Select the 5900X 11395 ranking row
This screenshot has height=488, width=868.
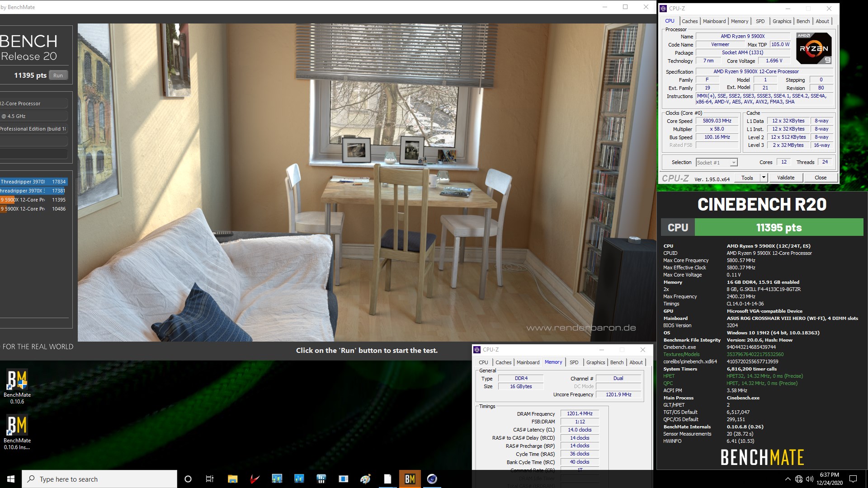[34, 200]
